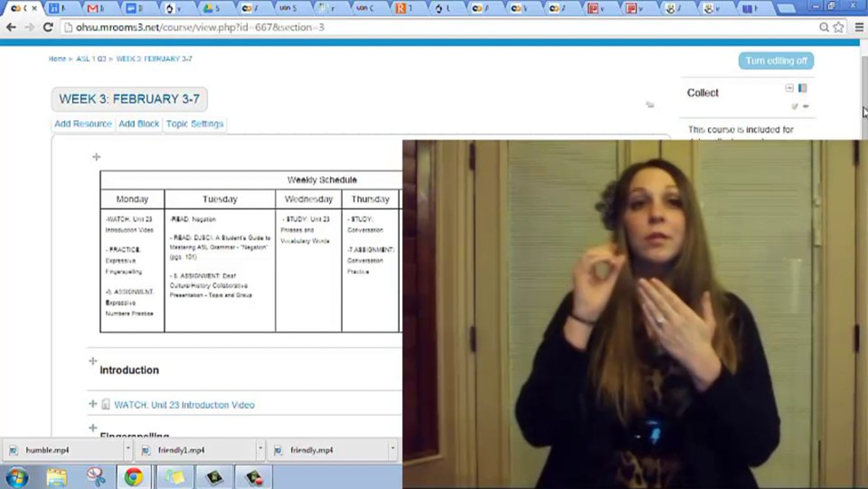
Task: Open dropdown arrow next to friendly1.mp4 download
Action: [x=260, y=448]
